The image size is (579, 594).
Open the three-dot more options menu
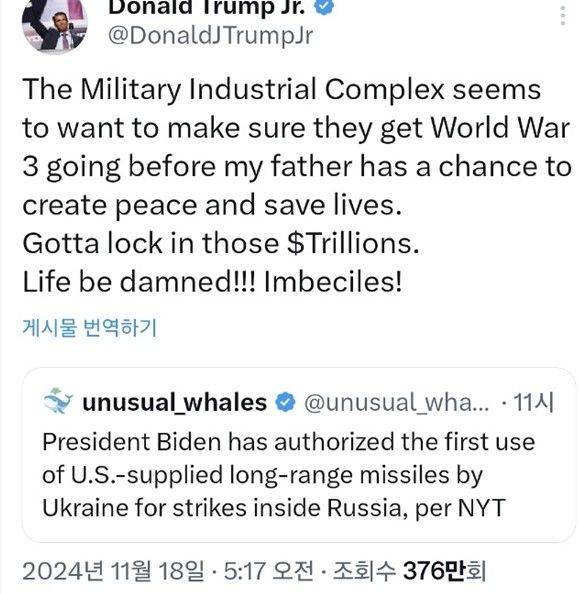point(563,16)
